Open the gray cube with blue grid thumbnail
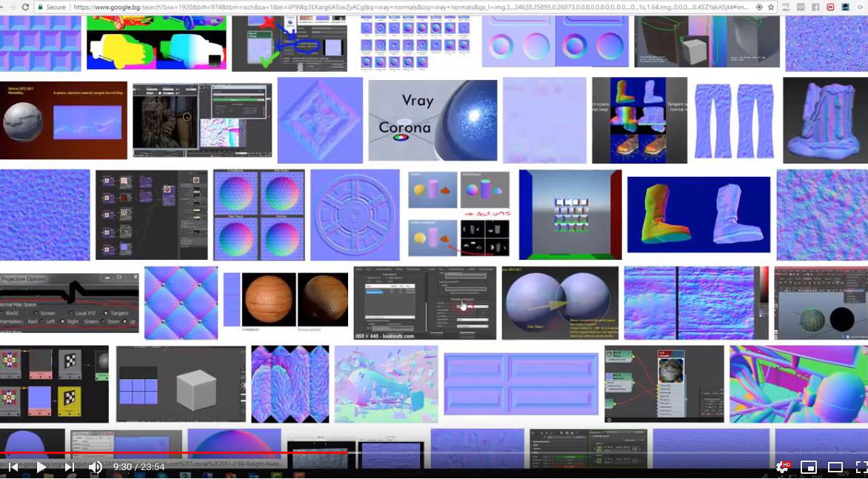The width and height of the screenshot is (868, 479). 181,383
